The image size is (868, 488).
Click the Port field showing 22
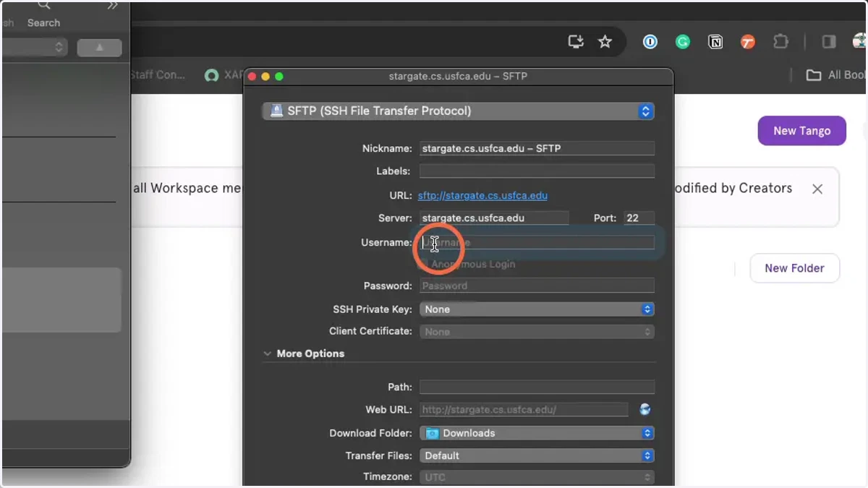pyautogui.click(x=639, y=218)
